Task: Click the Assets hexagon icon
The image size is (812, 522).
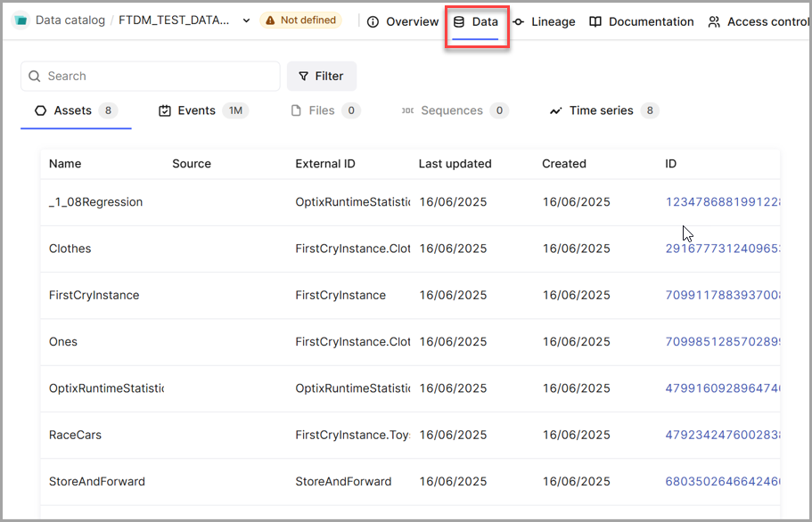Action: pos(40,110)
